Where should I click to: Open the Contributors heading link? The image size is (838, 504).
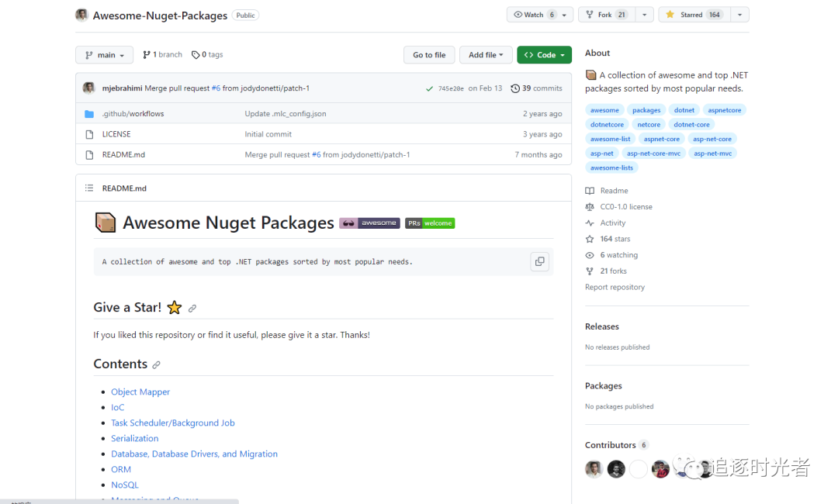pos(617,445)
